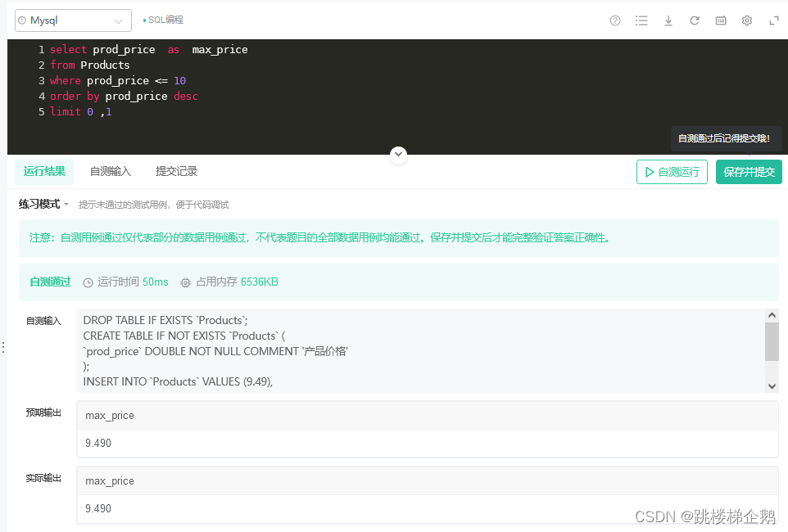Open the Mysql language selector
788x532 pixels.
click(x=72, y=20)
